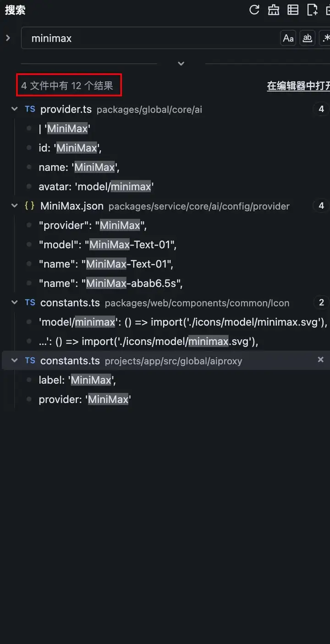Switch results to tree view icon
Screen dimensions: 330x644
[293, 10]
